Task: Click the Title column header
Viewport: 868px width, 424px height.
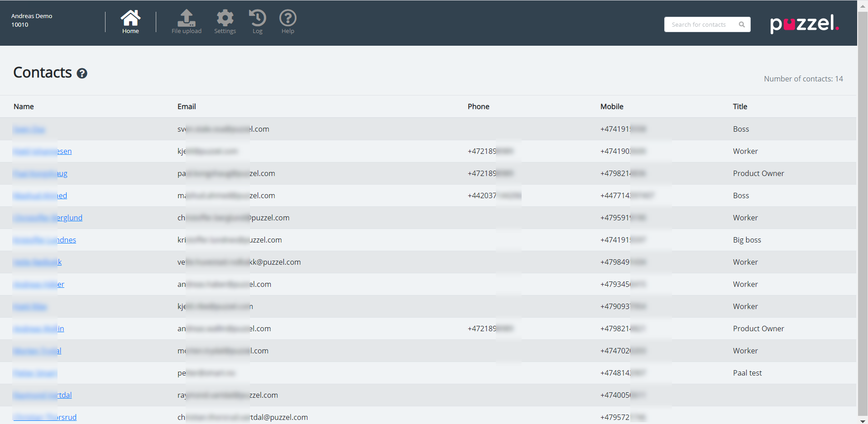Action: tap(740, 107)
